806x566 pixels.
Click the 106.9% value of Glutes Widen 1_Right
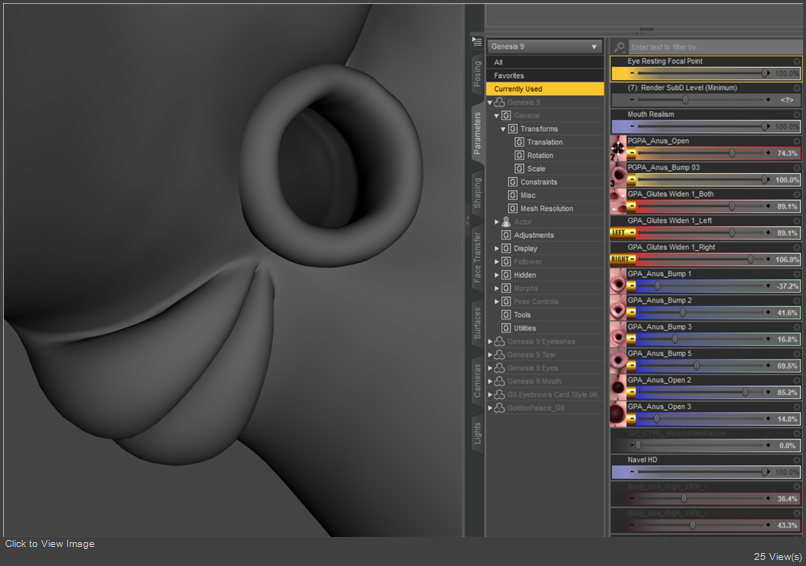(787, 260)
